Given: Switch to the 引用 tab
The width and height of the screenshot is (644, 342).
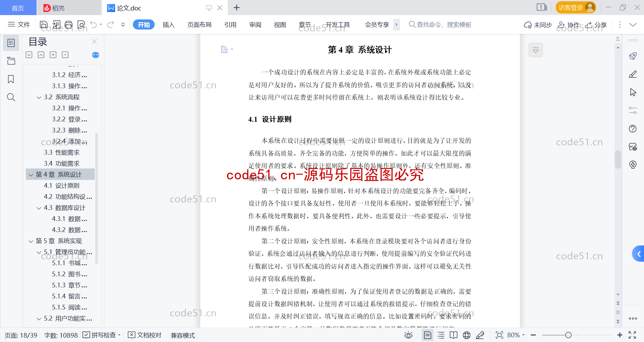Looking at the screenshot, I should [230, 24].
